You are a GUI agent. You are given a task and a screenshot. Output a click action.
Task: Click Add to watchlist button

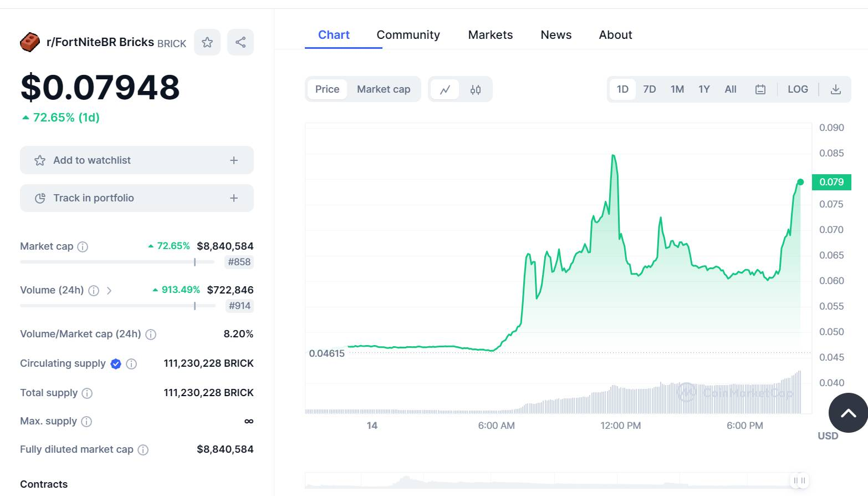click(x=137, y=160)
